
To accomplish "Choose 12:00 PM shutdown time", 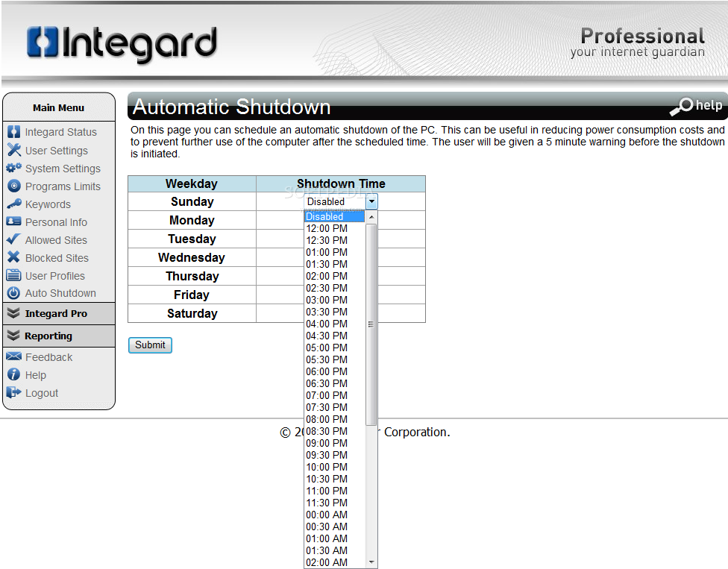I will (x=334, y=228).
